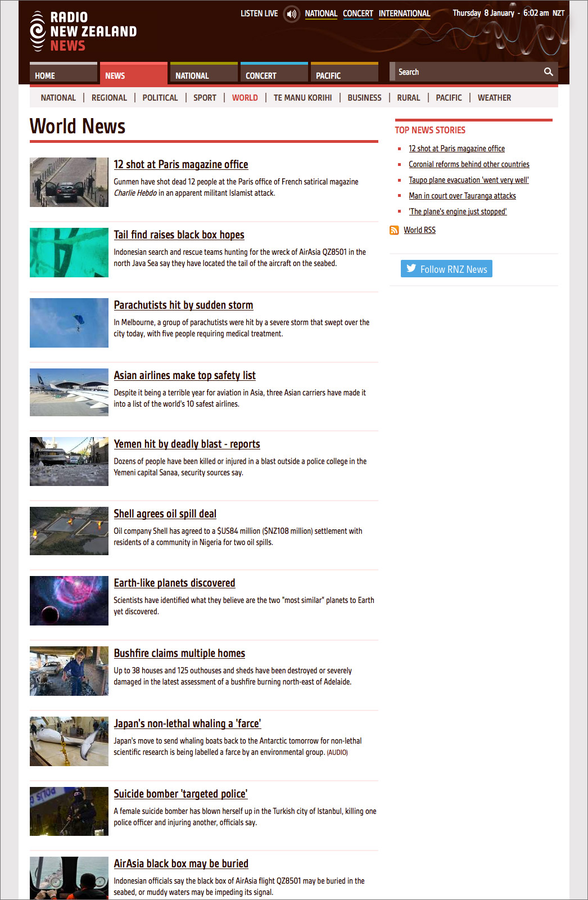Open 'Asian airlines make top safety list' article
588x900 pixels.
(185, 375)
